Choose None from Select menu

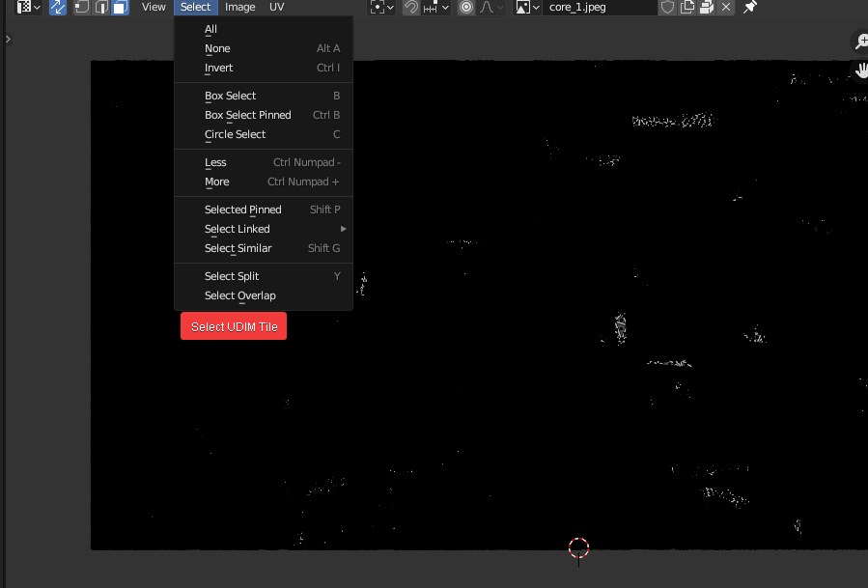(264, 48)
